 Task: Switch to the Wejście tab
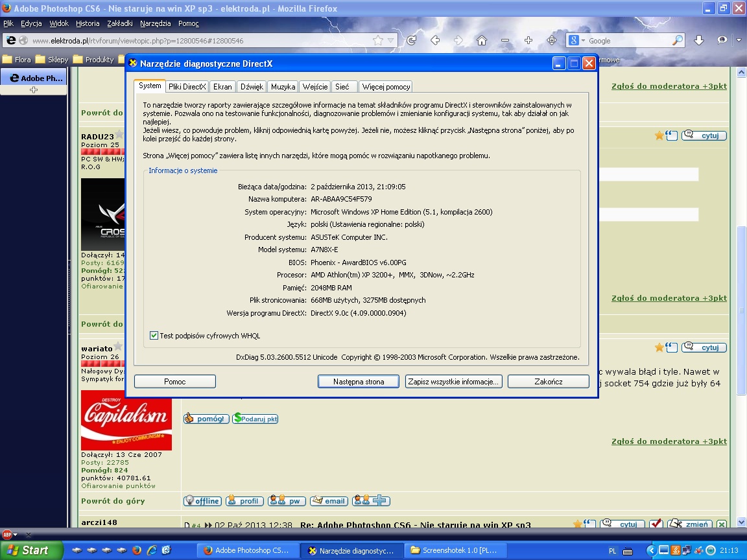(315, 87)
